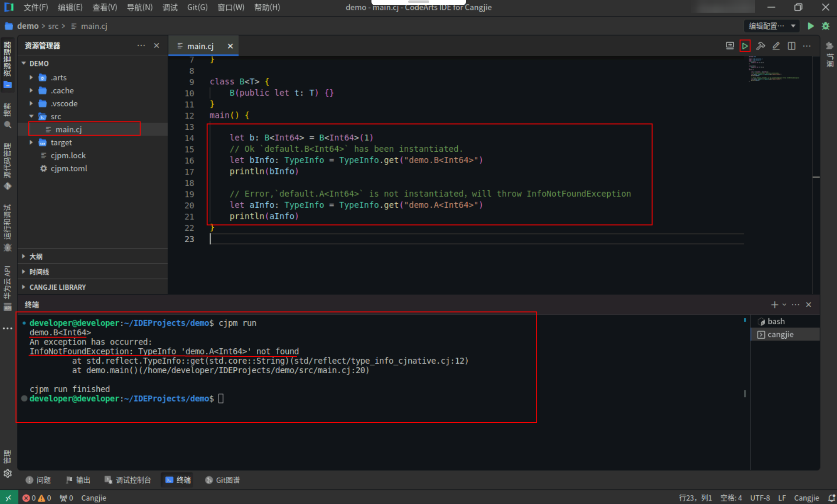This screenshot has height=504, width=837.
Task: Close the main.cj editor tab
Action: point(230,46)
